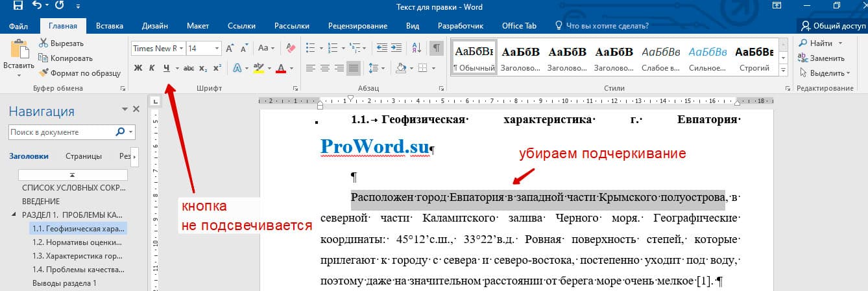This screenshot has width=868, height=291.
Task: Click the superscript button
Action: [217, 68]
